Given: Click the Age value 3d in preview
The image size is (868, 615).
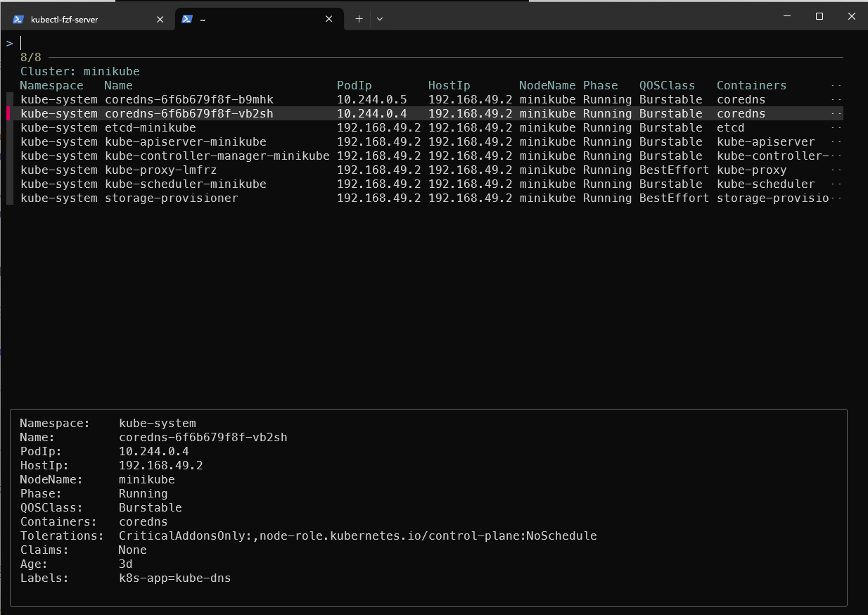Looking at the screenshot, I should click(126, 564).
